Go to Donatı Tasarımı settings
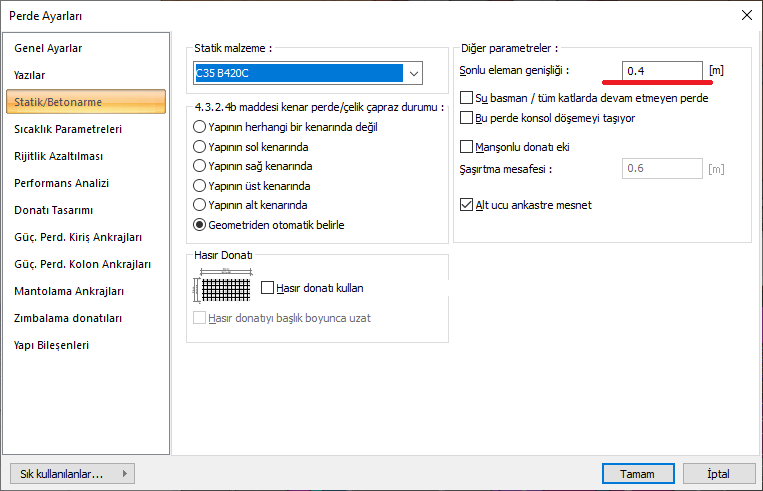 pos(53,210)
